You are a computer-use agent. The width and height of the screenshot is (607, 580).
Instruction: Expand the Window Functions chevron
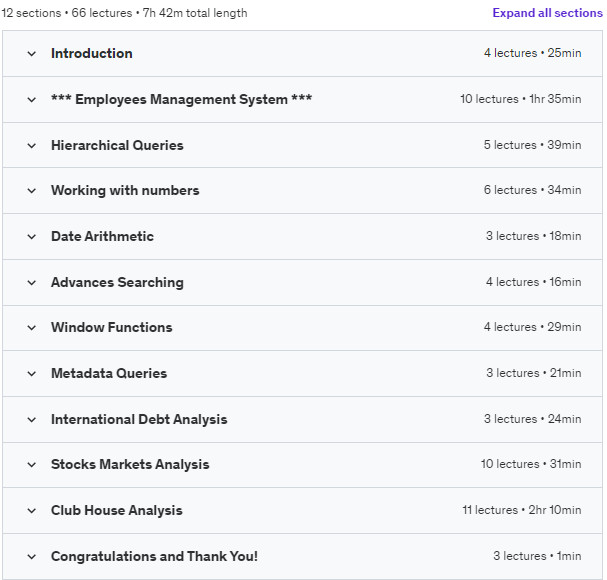(x=32, y=328)
